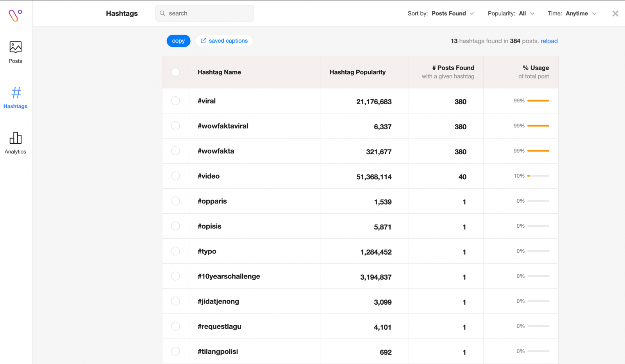Viewport: 625px width, 364px height.
Task: Open the Analytics section icon
Action: pyautogui.click(x=15, y=138)
